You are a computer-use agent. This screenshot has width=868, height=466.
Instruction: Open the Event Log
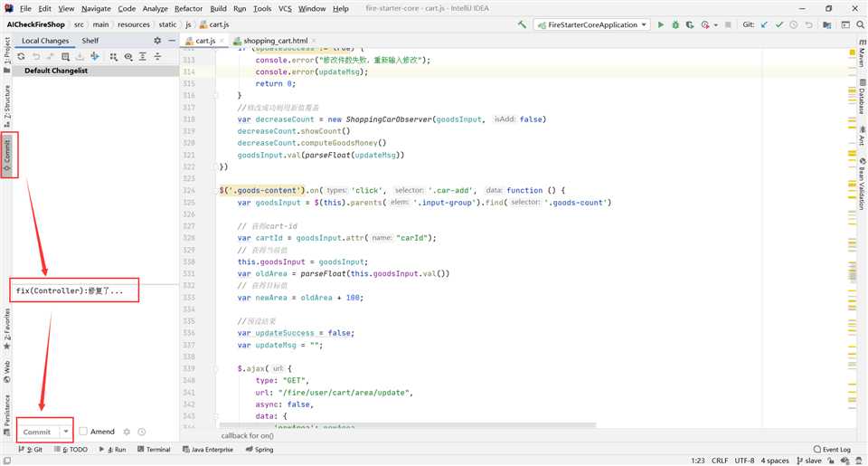832,450
